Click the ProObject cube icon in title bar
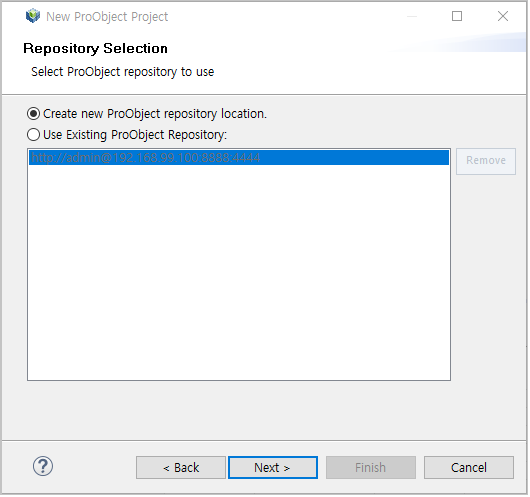 point(33,16)
